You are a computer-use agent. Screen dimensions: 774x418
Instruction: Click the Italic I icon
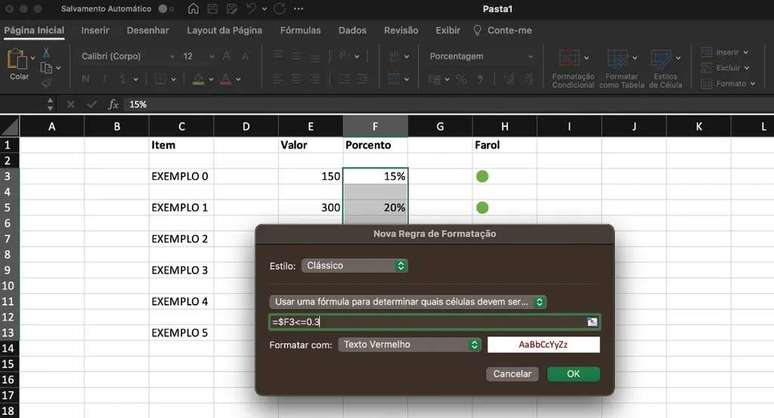point(105,78)
